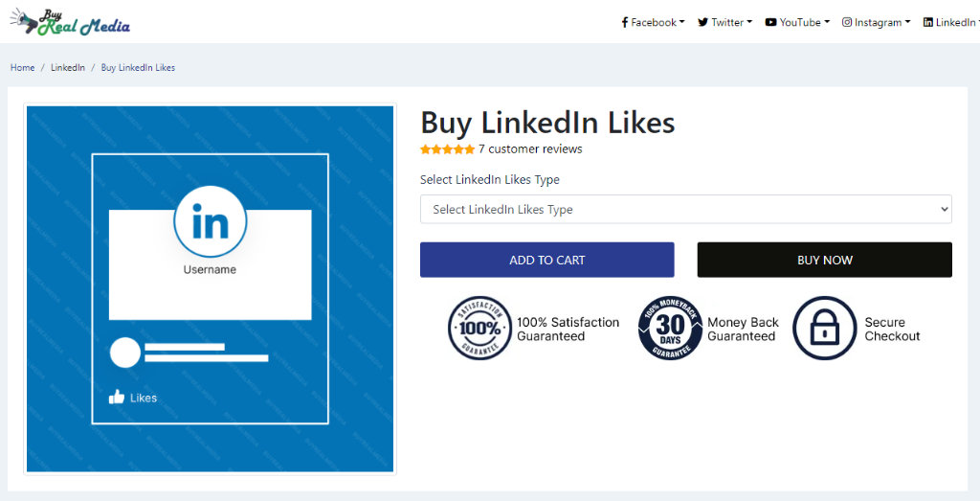Click the secure checkout padlock icon

point(824,328)
